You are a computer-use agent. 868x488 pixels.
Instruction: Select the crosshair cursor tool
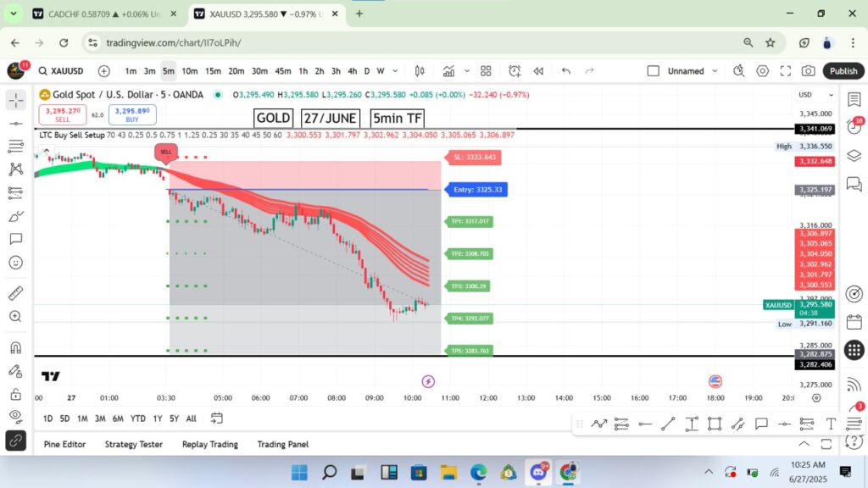pyautogui.click(x=16, y=100)
